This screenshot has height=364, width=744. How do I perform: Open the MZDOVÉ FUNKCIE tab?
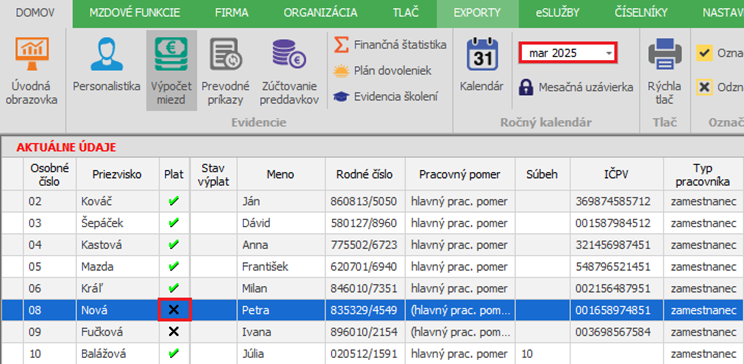(135, 13)
